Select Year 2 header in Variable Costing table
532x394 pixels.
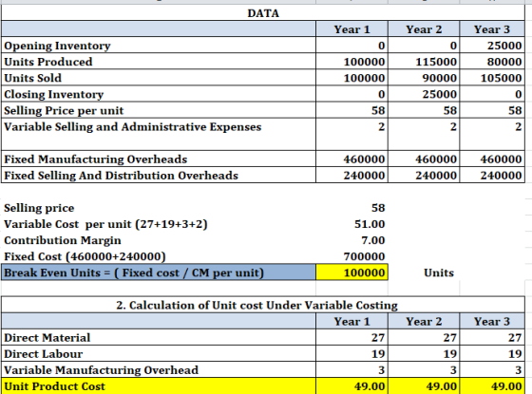click(x=424, y=321)
